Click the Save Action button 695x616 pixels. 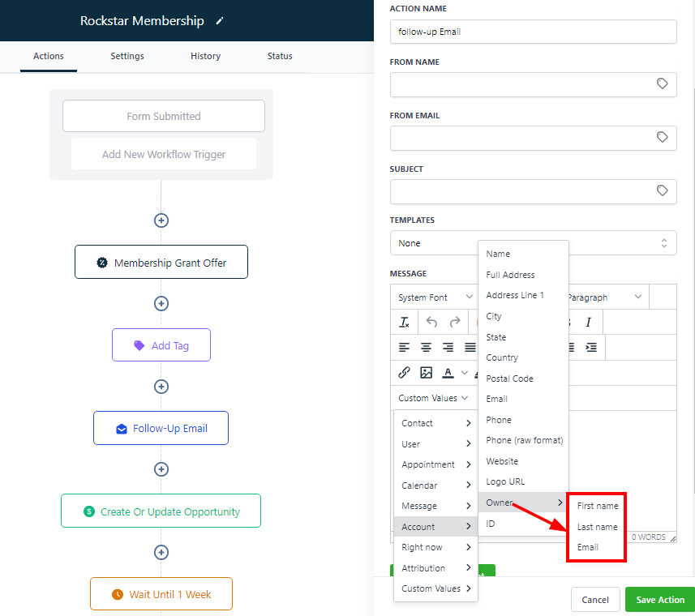click(x=660, y=600)
